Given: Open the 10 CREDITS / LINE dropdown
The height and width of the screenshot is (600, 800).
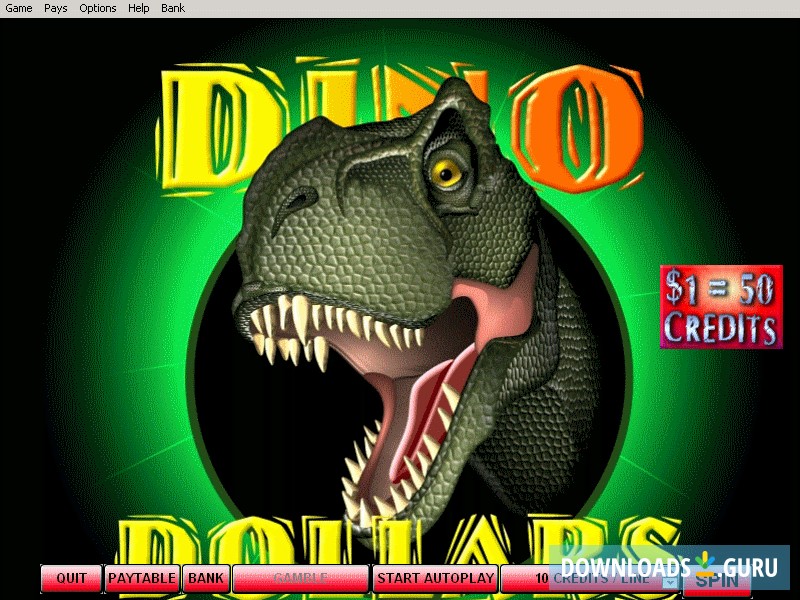Looking at the screenshot, I should (x=590, y=578).
